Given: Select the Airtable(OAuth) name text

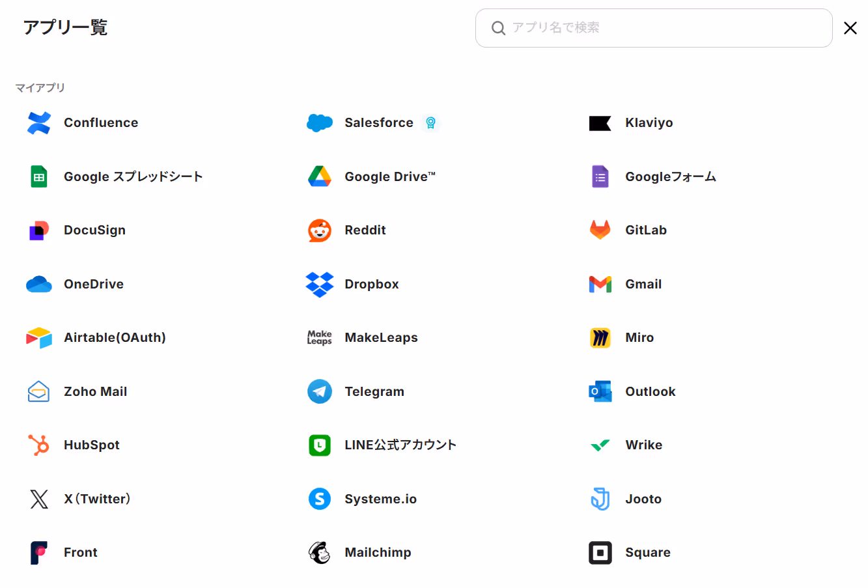Looking at the screenshot, I should 115,338.
